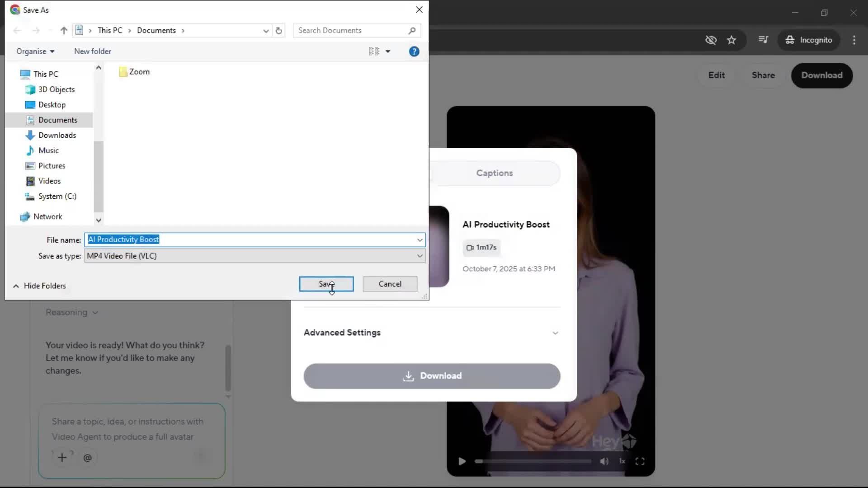Open the view options dropdown arrow
868x488 pixels.
(x=388, y=52)
